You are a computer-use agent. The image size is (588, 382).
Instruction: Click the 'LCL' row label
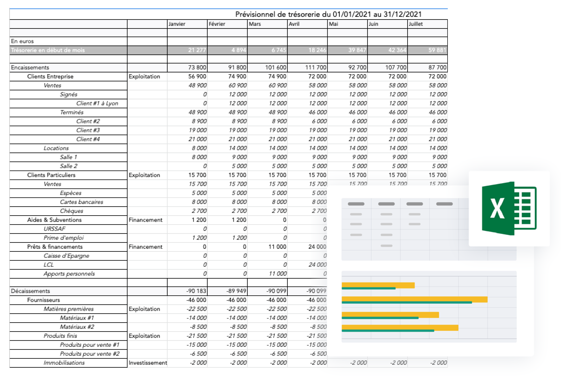click(x=68, y=265)
